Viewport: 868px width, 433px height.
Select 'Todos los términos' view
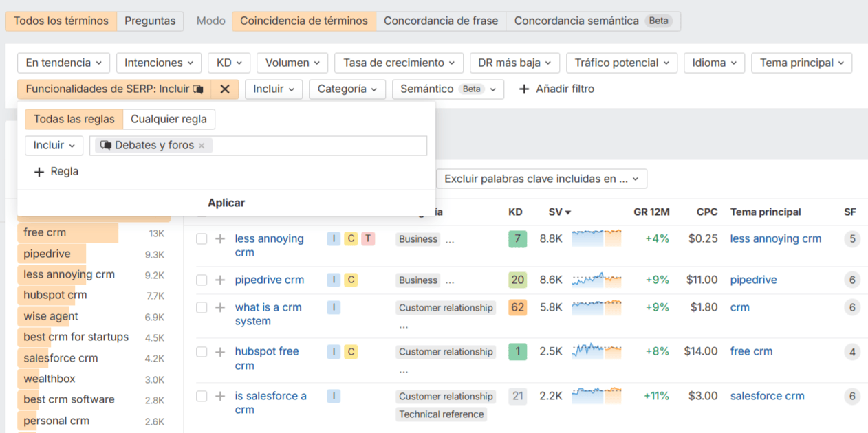(61, 21)
